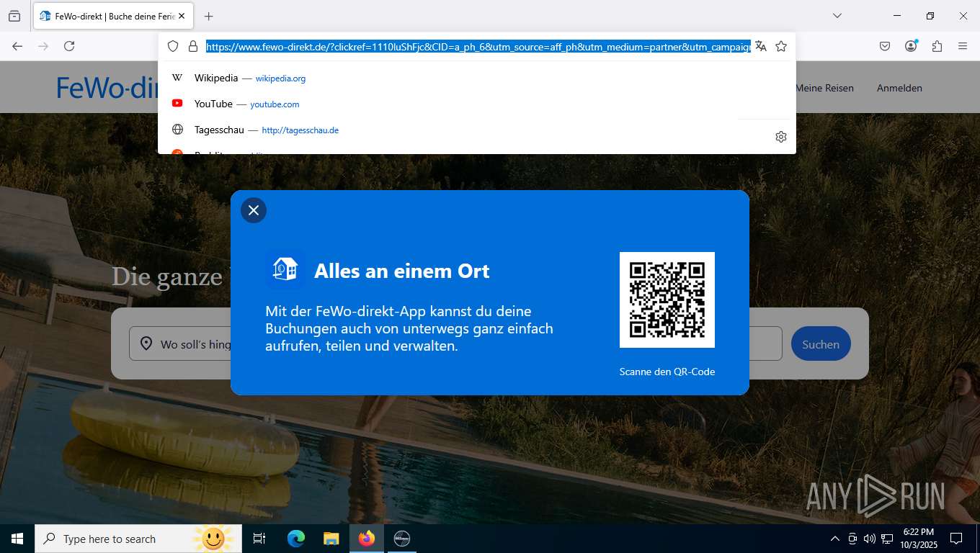Bookmark this page with the star
This screenshot has width=980, height=553.
[781, 46]
